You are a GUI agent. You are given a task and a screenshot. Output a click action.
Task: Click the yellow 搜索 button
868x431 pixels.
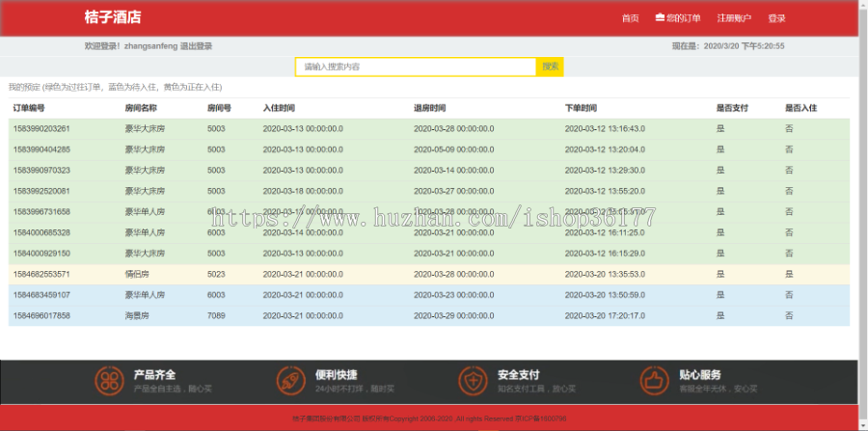click(551, 67)
